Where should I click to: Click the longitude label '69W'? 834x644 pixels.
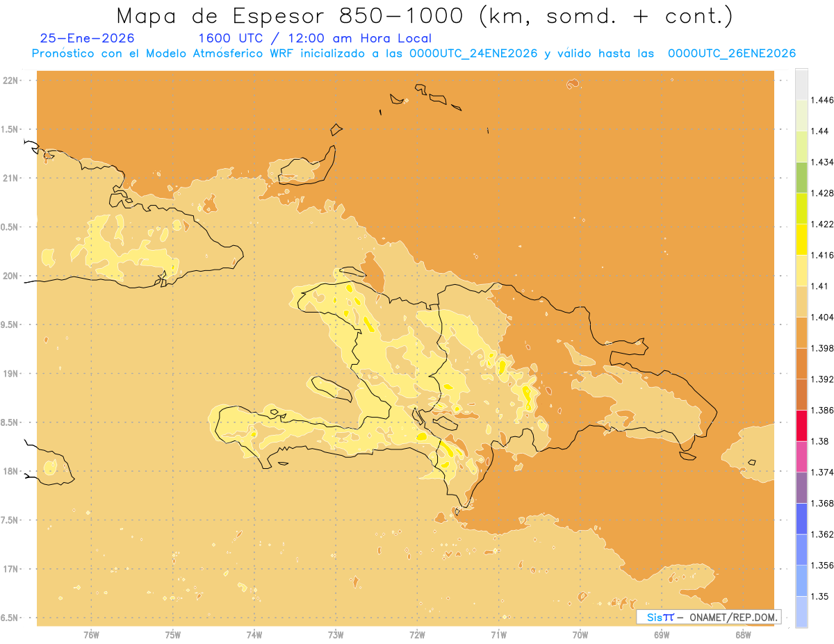point(662,635)
